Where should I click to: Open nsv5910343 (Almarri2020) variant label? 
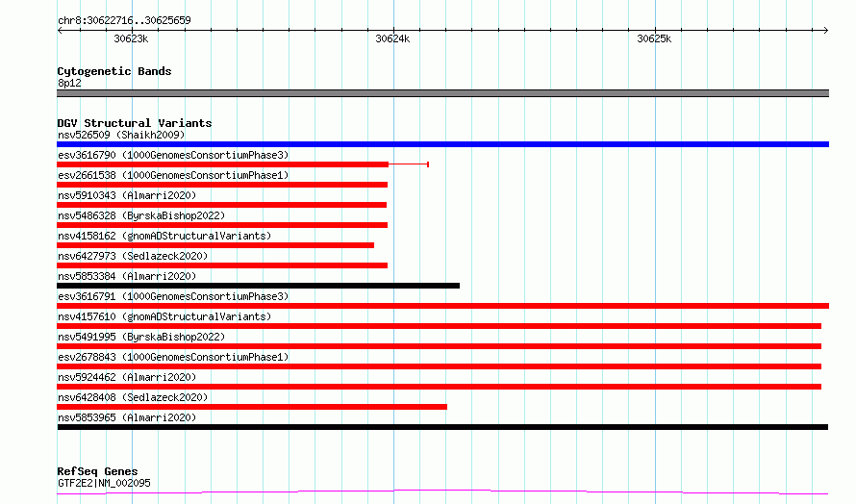pos(127,195)
